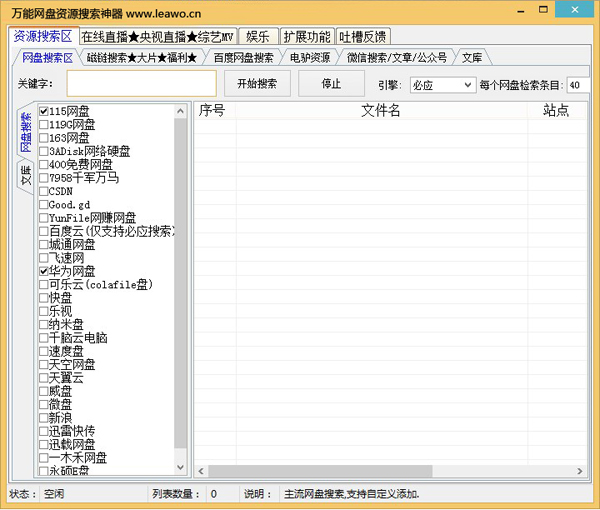Image resolution: width=600 pixels, height=510 pixels.
Task: Click the 停止 button
Action: pos(331,83)
